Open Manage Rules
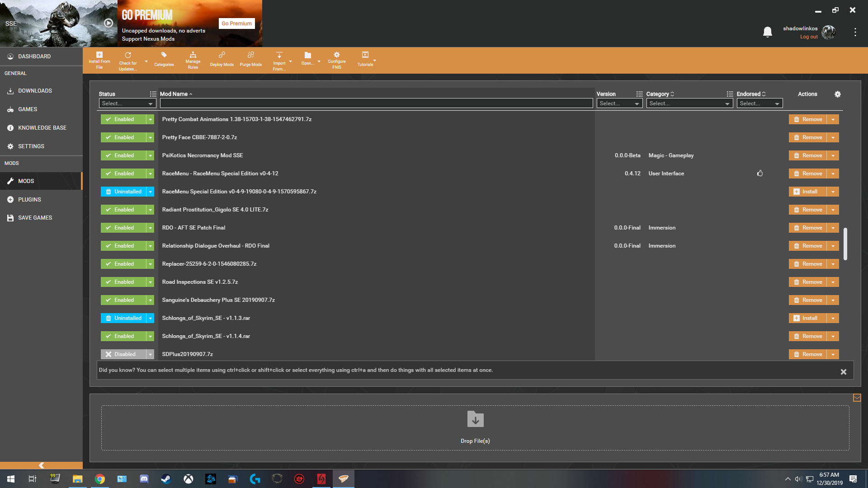This screenshot has height=488, width=868. tap(193, 61)
